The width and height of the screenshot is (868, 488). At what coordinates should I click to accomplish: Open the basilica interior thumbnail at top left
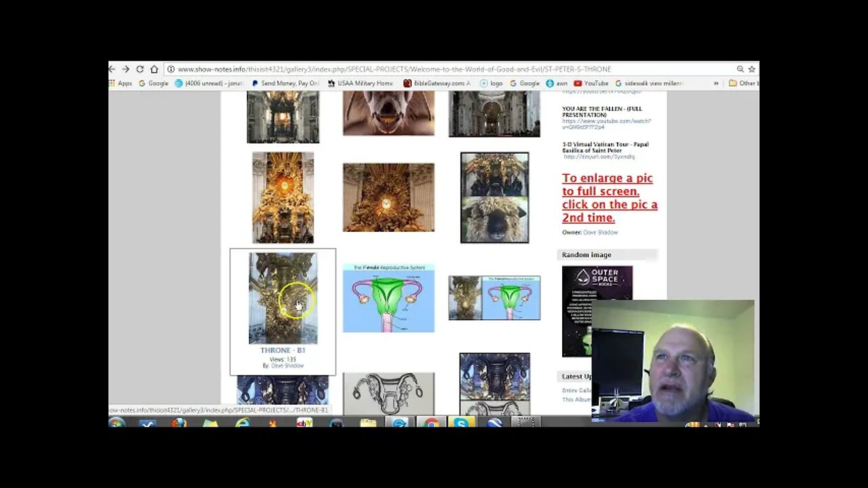[x=283, y=117]
